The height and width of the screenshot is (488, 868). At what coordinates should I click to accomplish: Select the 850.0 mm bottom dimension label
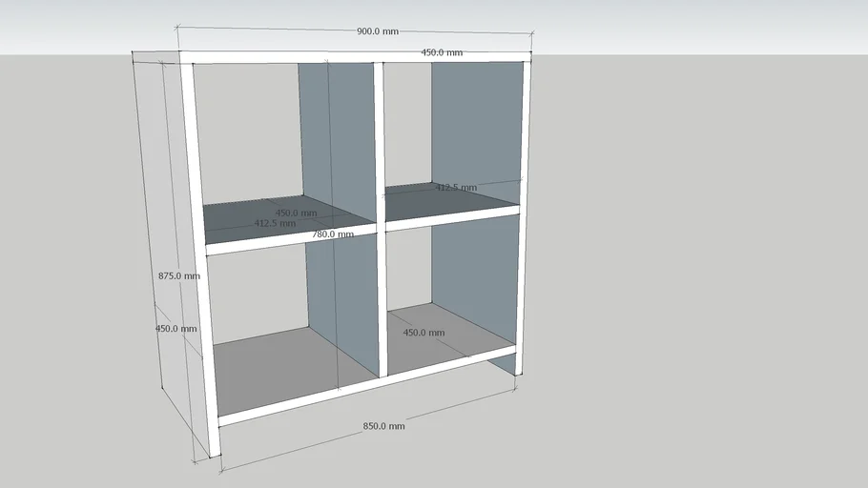tap(383, 426)
